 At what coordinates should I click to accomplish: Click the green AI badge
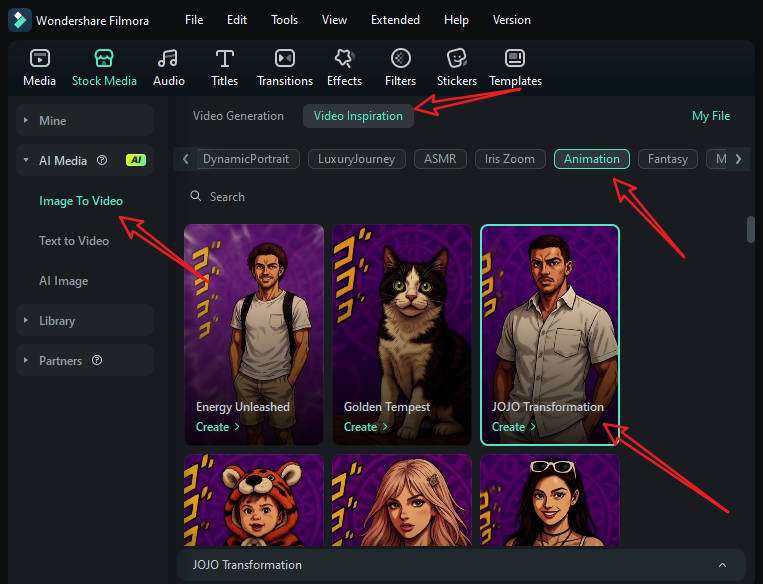(x=136, y=160)
